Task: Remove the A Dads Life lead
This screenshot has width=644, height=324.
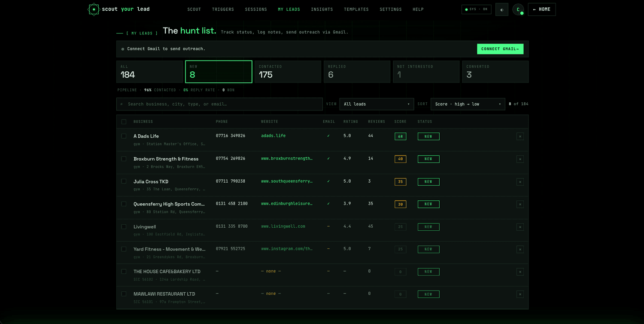Action: [x=520, y=136]
